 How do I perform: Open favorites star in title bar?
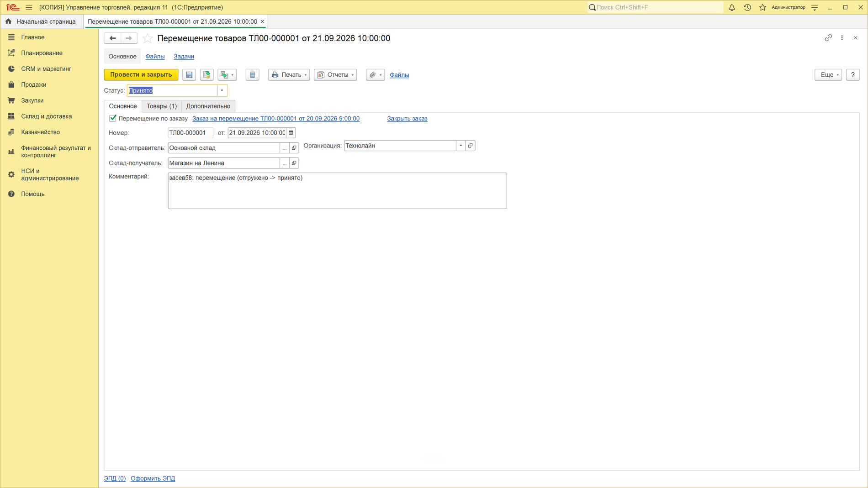click(762, 7)
